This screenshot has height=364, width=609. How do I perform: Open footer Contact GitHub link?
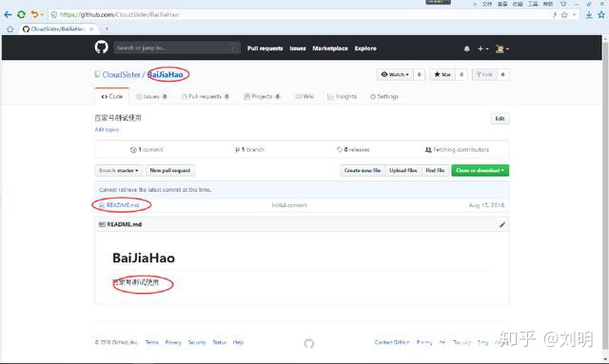(x=392, y=343)
